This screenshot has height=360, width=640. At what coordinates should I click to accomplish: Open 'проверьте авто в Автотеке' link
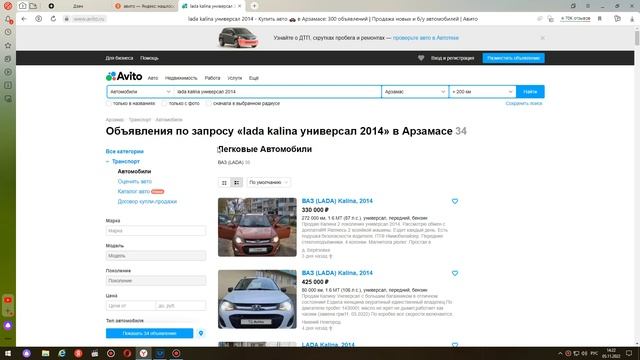(x=426, y=38)
